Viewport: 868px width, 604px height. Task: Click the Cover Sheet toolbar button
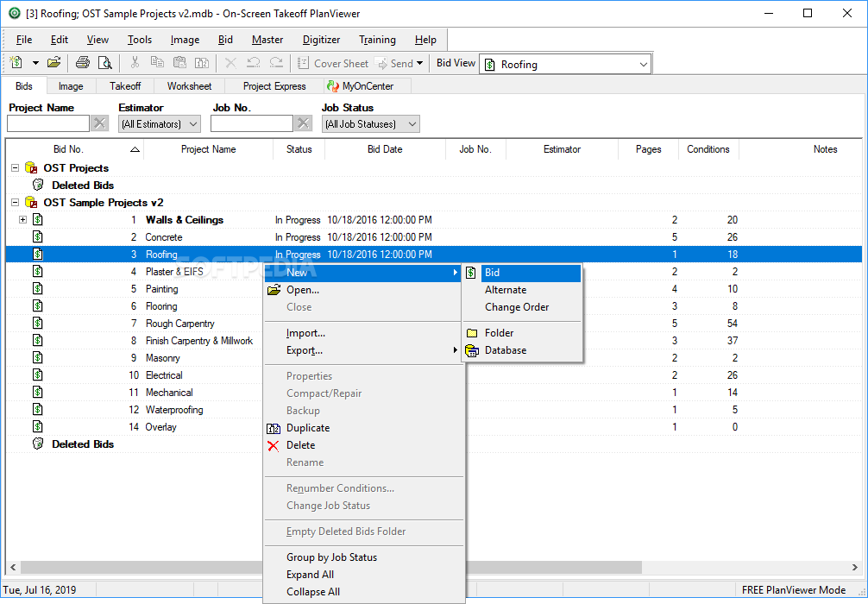[333, 63]
